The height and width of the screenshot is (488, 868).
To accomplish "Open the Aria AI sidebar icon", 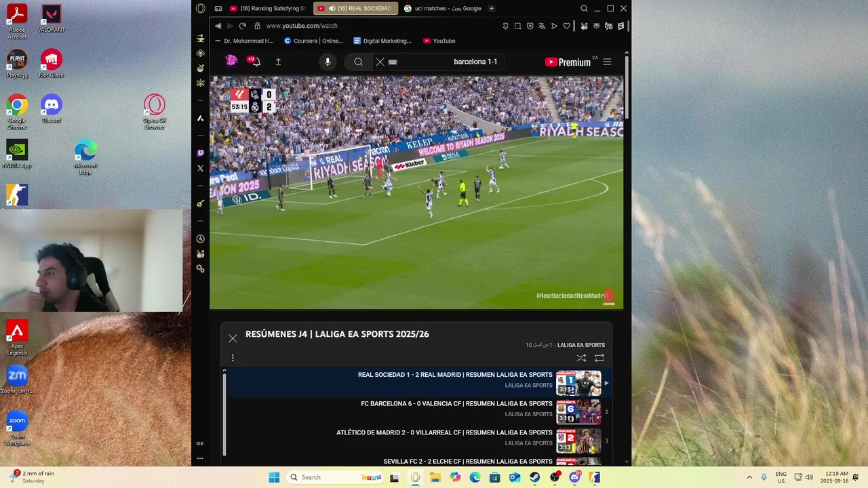I will (x=200, y=118).
